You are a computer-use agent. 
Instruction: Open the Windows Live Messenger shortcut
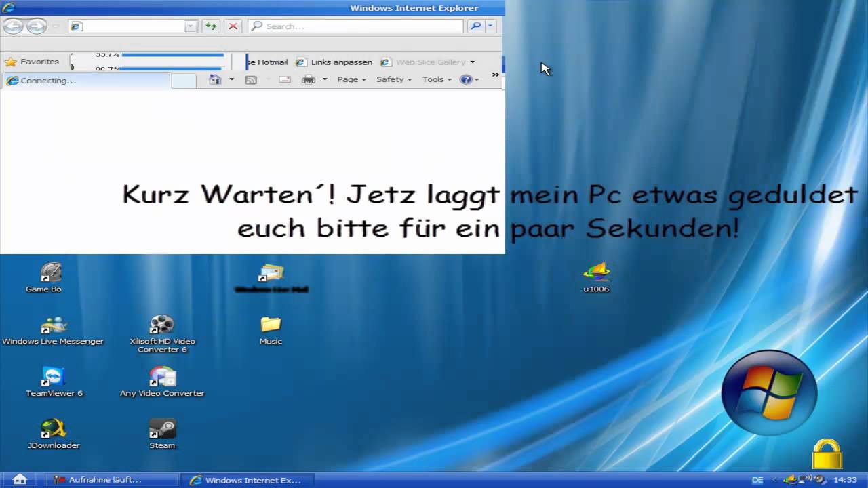pyautogui.click(x=53, y=331)
